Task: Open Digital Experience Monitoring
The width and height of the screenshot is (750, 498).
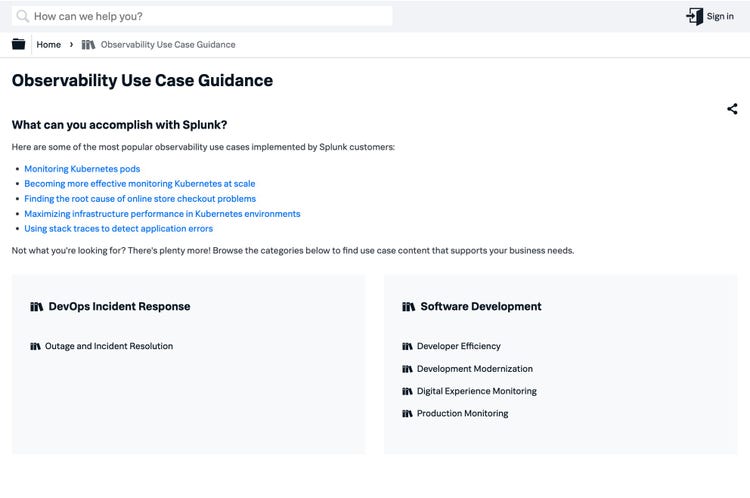Action: (x=477, y=391)
